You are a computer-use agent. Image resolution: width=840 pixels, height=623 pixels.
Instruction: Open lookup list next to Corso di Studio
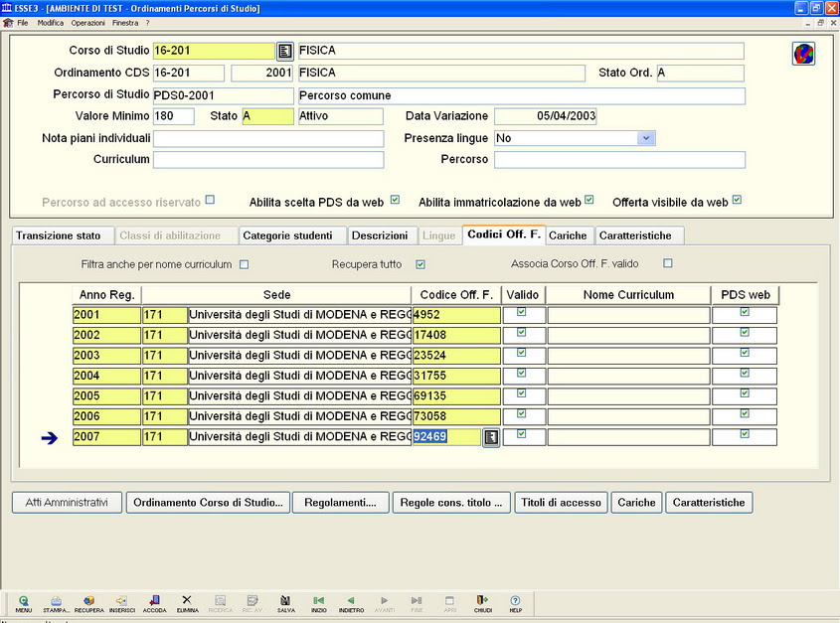[x=285, y=51]
